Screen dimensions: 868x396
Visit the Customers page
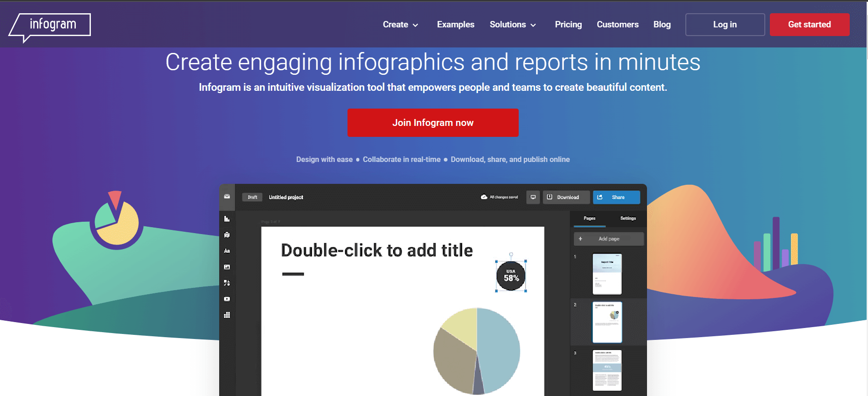[617, 25]
